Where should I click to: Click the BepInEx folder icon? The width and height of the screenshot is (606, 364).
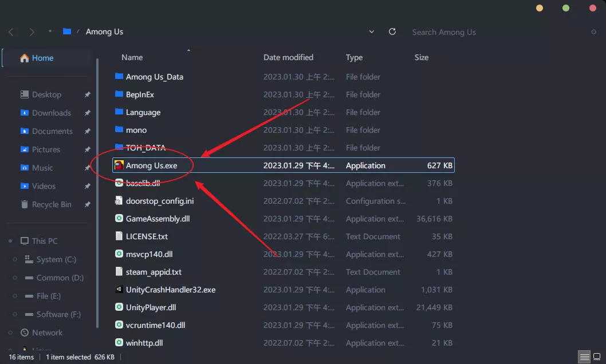(x=119, y=94)
